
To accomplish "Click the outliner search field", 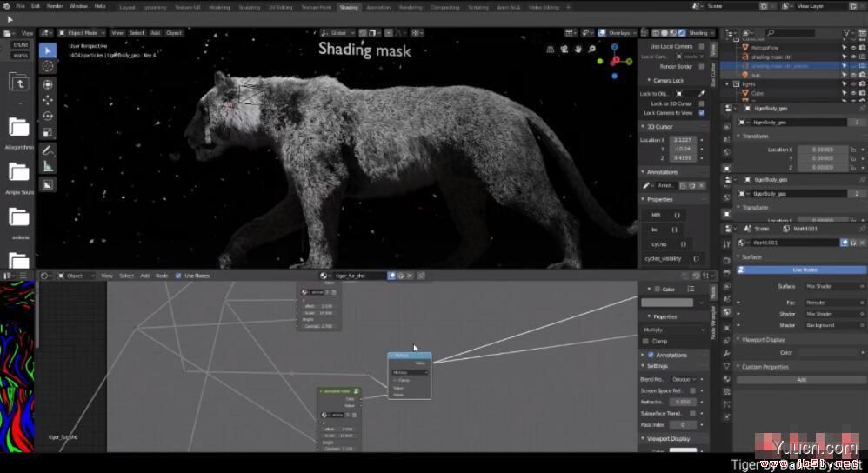I will pyautogui.click(x=790, y=33).
